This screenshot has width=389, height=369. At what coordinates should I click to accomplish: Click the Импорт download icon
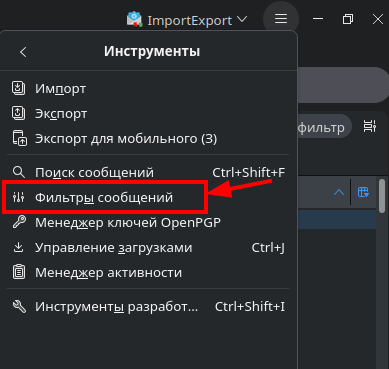click(18, 88)
